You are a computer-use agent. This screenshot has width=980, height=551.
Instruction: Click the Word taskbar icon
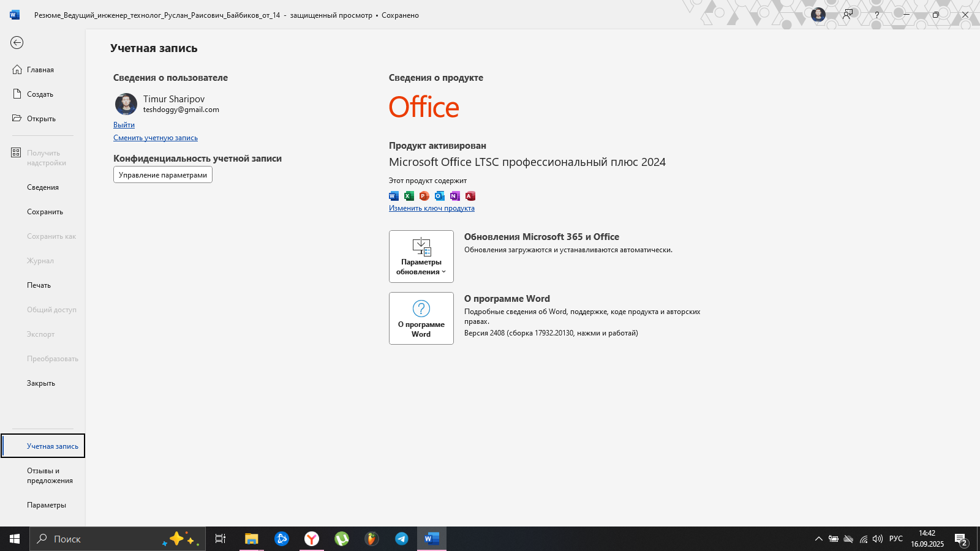432,539
